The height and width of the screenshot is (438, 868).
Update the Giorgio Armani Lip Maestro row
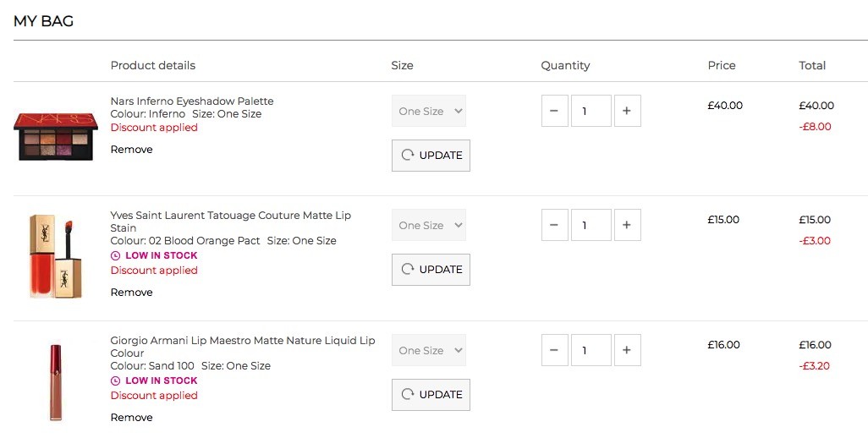tap(431, 395)
